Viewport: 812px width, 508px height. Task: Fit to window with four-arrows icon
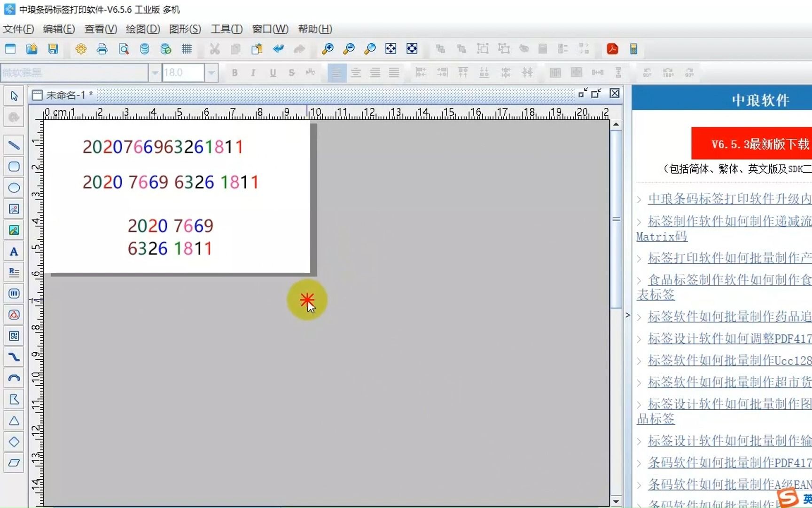click(391, 49)
